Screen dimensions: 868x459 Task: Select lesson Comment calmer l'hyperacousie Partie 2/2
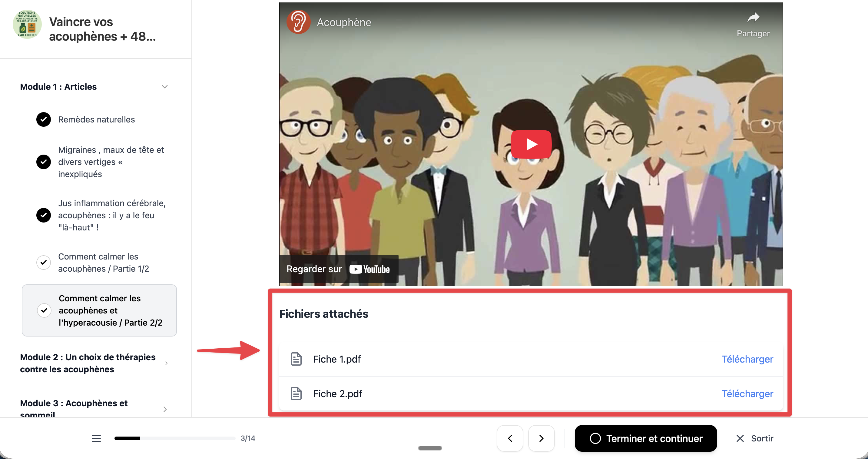tap(110, 310)
